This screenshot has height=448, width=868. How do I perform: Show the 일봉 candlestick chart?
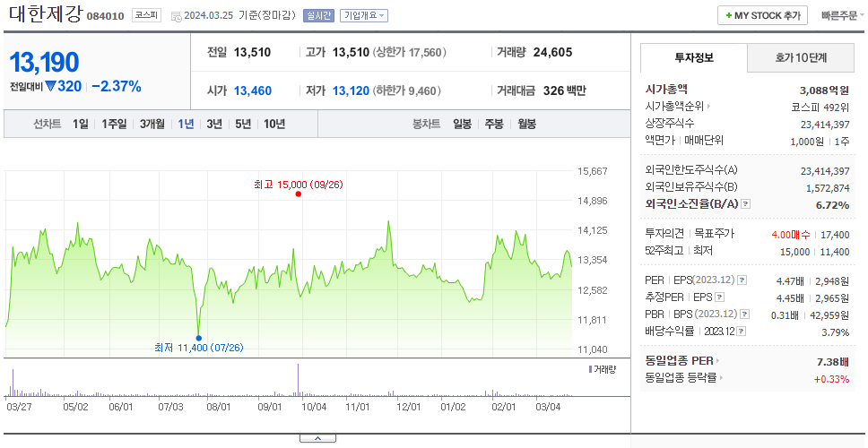(x=462, y=124)
